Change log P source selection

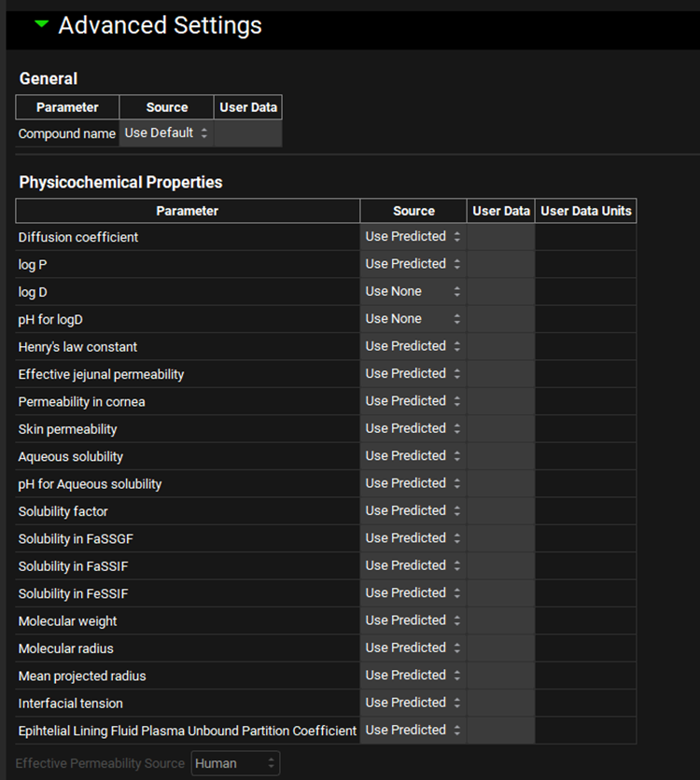[413, 264]
